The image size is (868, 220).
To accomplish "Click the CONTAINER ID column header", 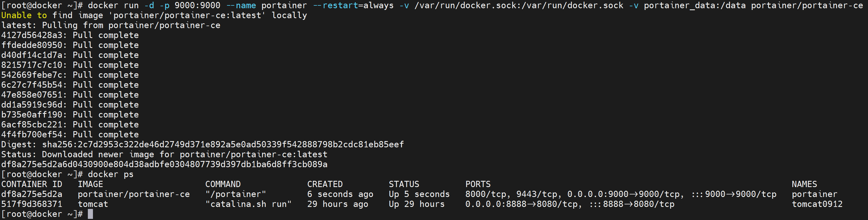I will 32,184.
